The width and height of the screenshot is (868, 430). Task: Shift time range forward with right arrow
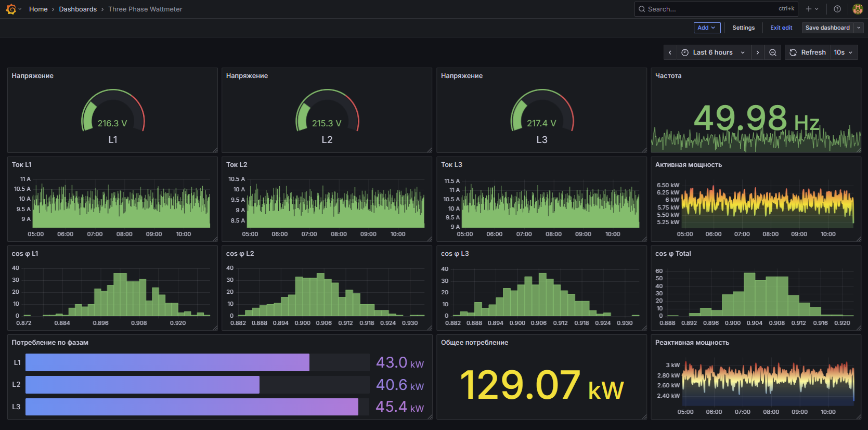[x=758, y=53]
